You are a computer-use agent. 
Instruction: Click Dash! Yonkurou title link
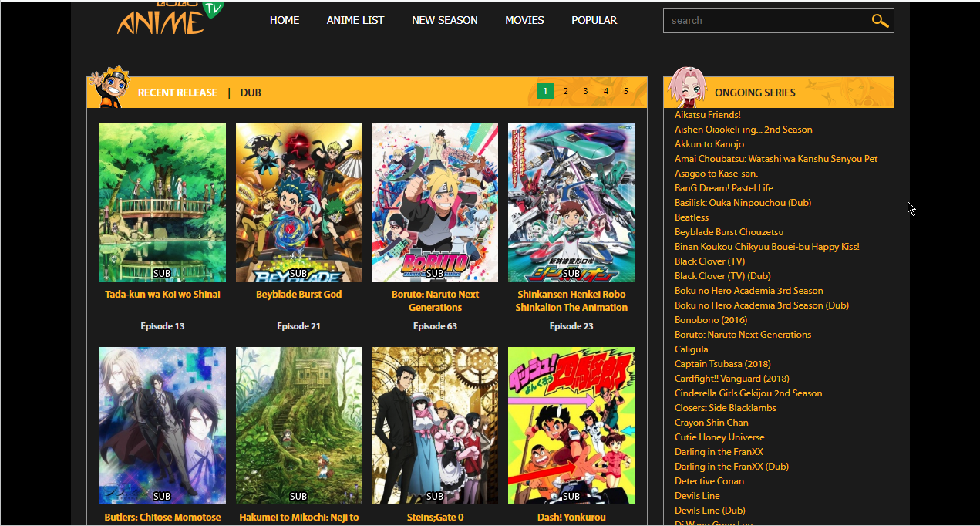(x=571, y=518)
